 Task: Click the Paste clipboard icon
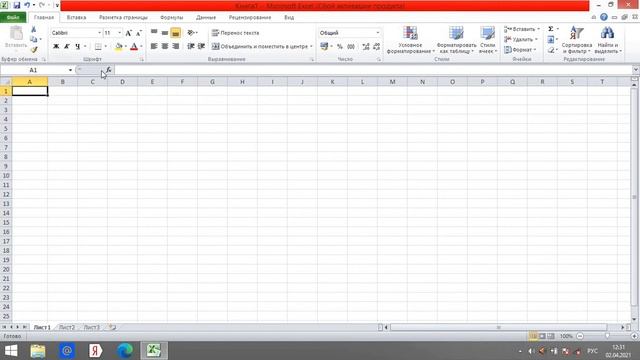tap(16, 33)
